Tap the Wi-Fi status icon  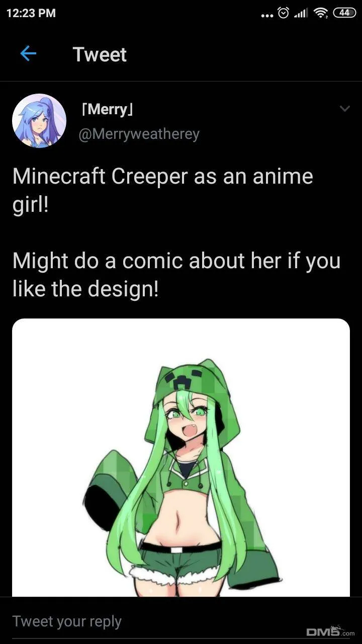(320, 13)
